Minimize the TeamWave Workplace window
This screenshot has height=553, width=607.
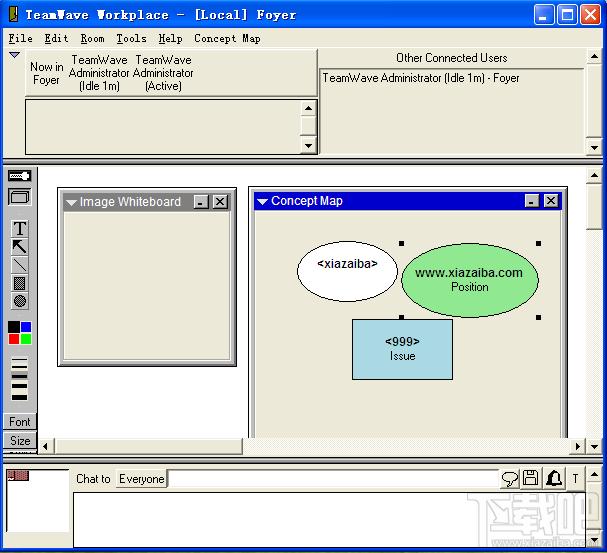[x=544, y=15]
